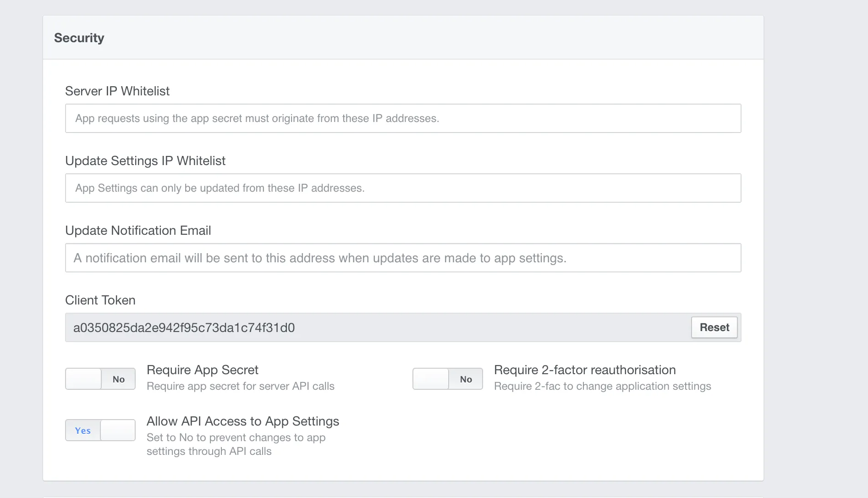The image size is (868, 498).
Task: Click the Allow API Access to App Settings title
Action: coord(243,421)
